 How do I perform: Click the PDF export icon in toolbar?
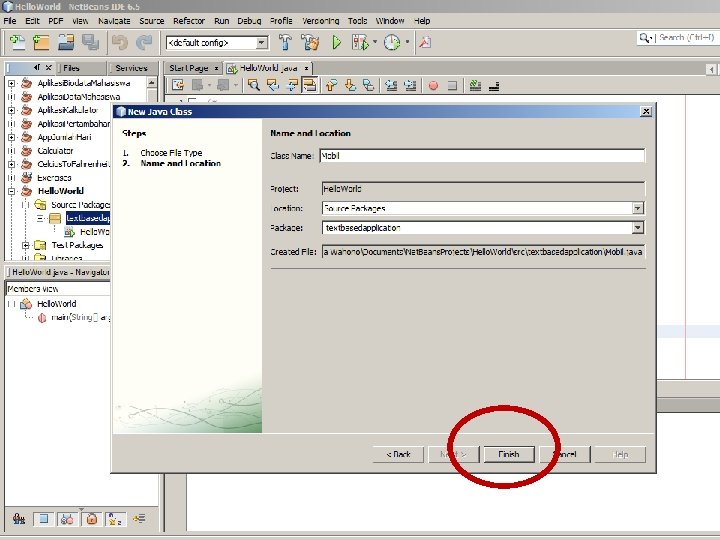(x=425, y=42)
